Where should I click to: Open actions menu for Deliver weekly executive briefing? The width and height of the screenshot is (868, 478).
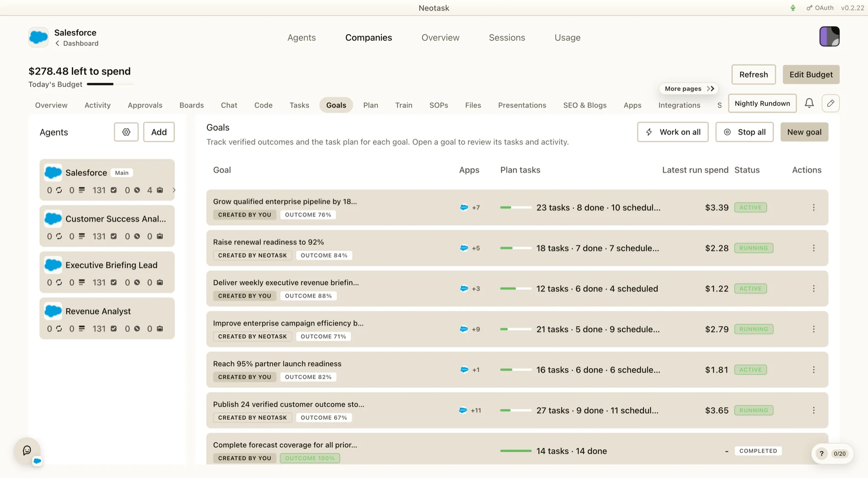814,289
